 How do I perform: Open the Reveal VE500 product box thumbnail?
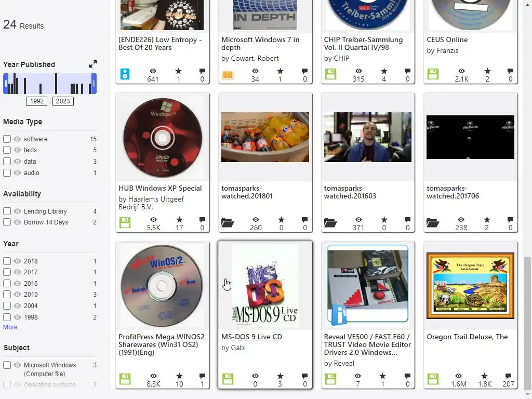point(368,286)
